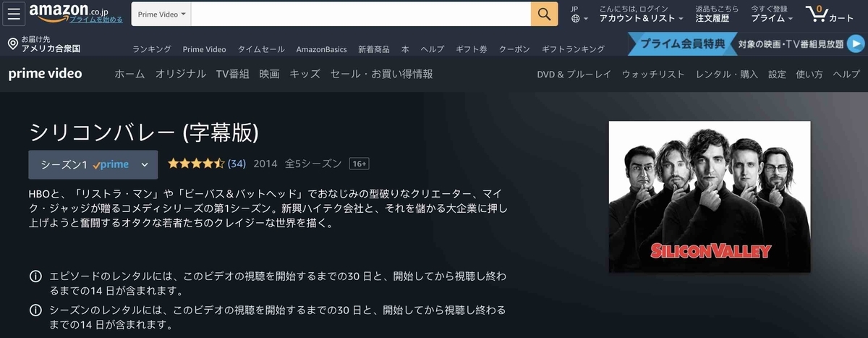The image size is (868, 338).
Task: Select the TV番組 tab
Action: click(x=232, y=74)
